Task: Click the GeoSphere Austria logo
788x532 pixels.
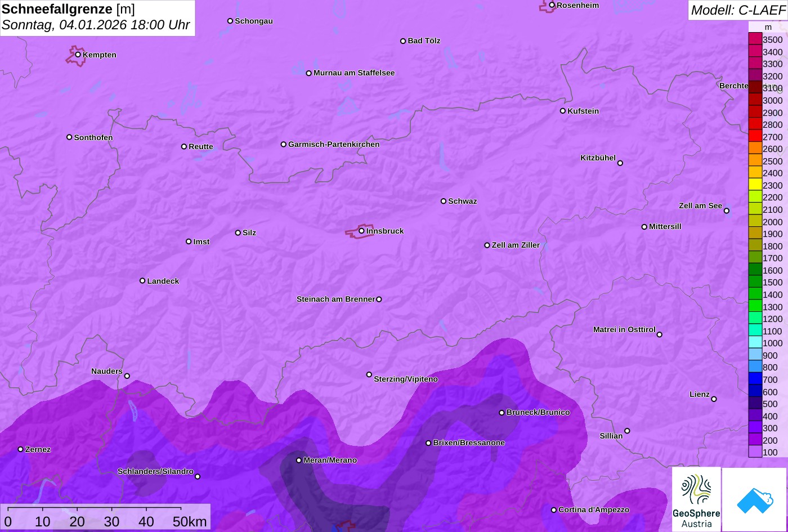Action: [x=696, y=499]
